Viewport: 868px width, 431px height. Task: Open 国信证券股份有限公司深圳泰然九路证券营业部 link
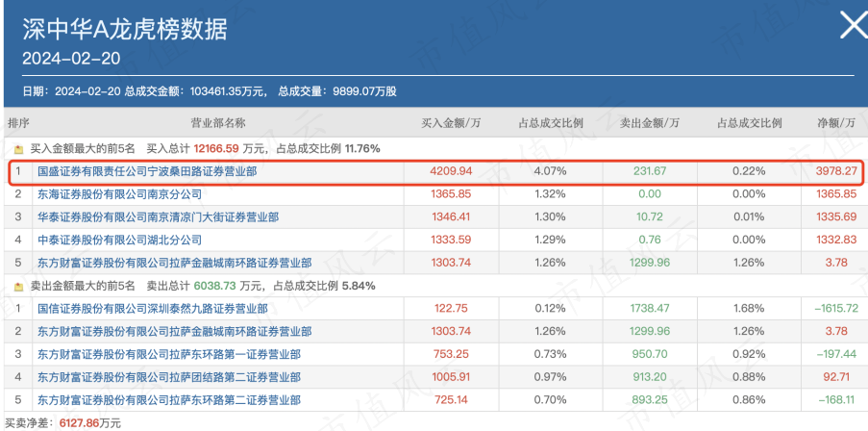click(x=153, y=309)
